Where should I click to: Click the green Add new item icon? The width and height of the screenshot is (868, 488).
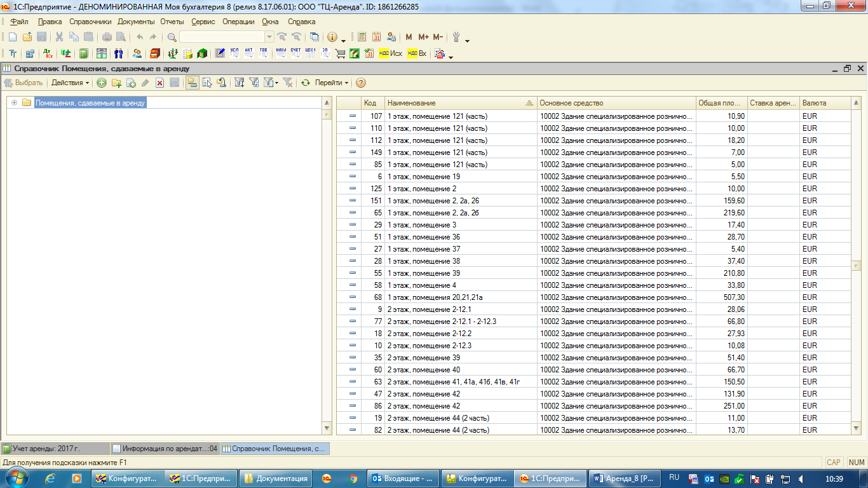pos(102,83)
